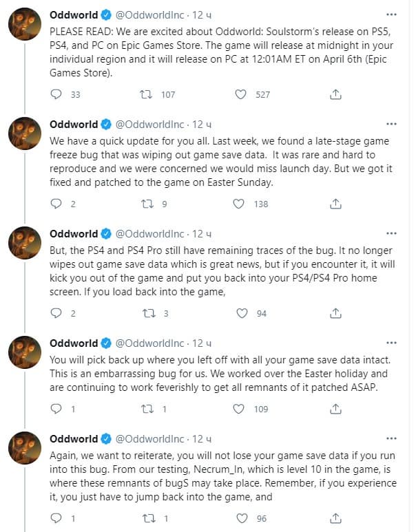
Task: Reply to the PLEASE READ tweet
Action: (57, 94)
